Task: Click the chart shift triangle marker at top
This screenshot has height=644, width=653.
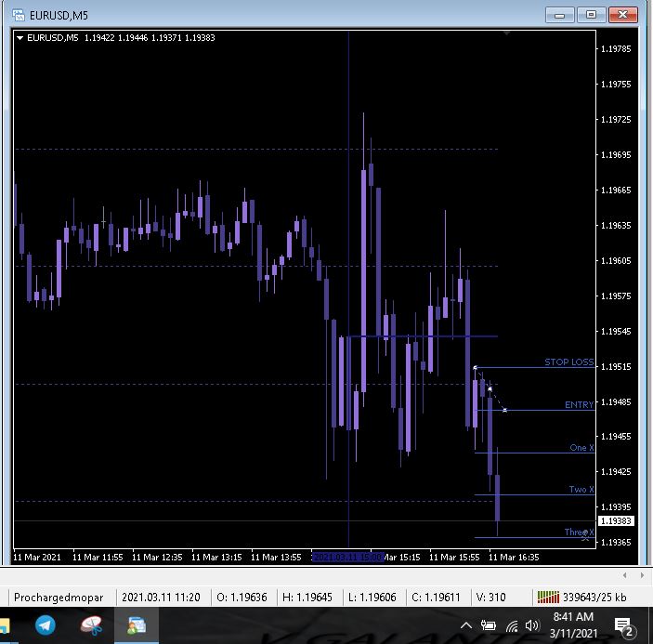Action: [506, 33]
